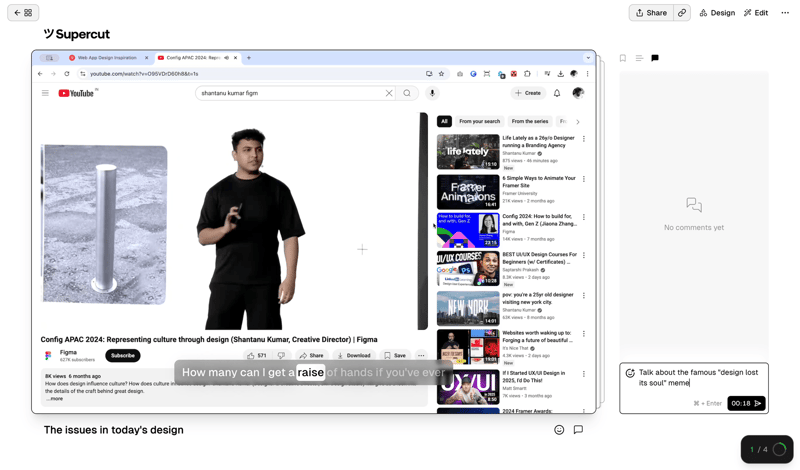
Task: Bookmark the page with the star icon
Action: pos(441,74)
